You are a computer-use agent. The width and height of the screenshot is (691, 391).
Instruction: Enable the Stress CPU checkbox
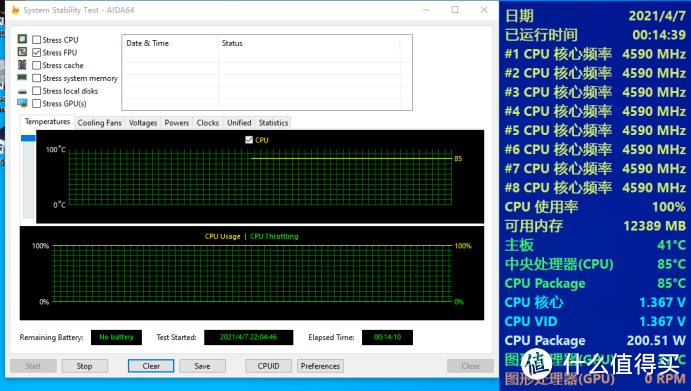click(x=37, y=40)
